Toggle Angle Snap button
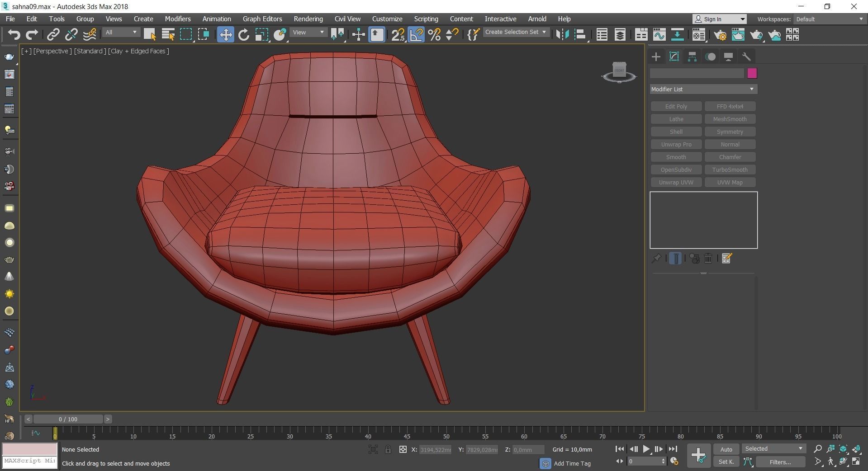This screenshot has height=471, width=868. pos(416,34)
